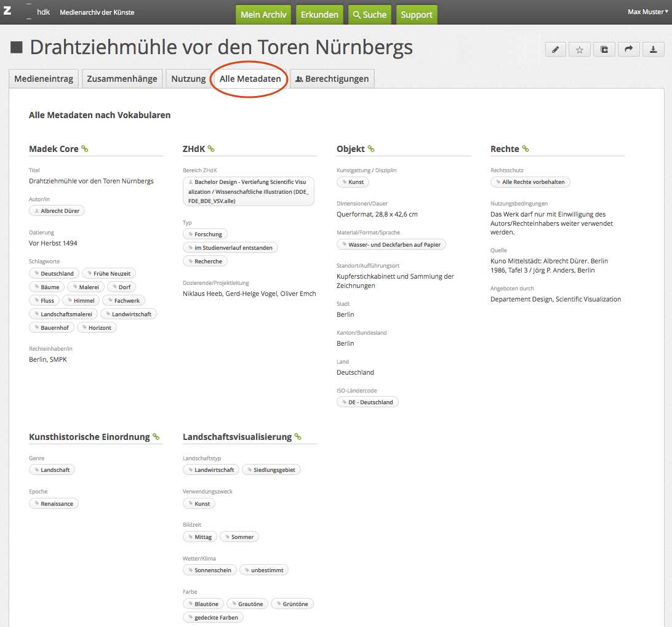The image size is (672, 627).
Task: Open the Madek Core vocabulary link icon
Action: [x=85, y=149]
